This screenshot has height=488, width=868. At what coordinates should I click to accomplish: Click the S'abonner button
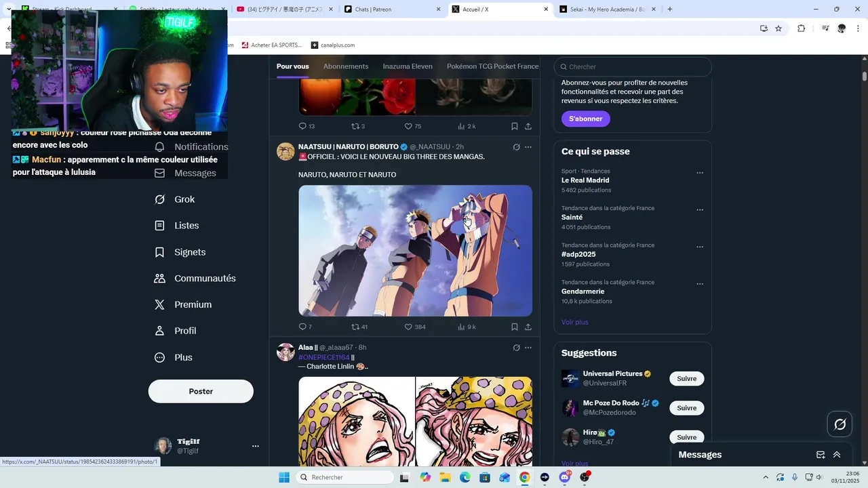586,119
